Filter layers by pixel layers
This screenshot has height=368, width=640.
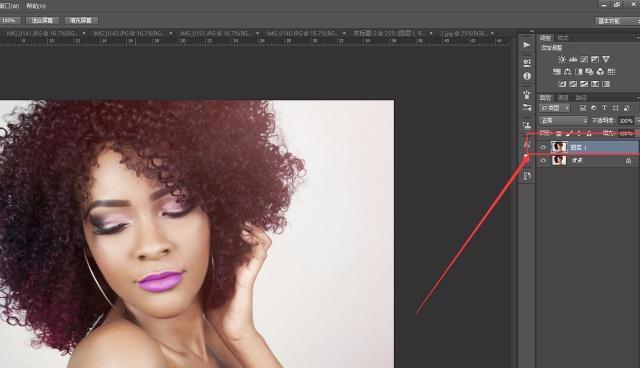pos(582,108)
